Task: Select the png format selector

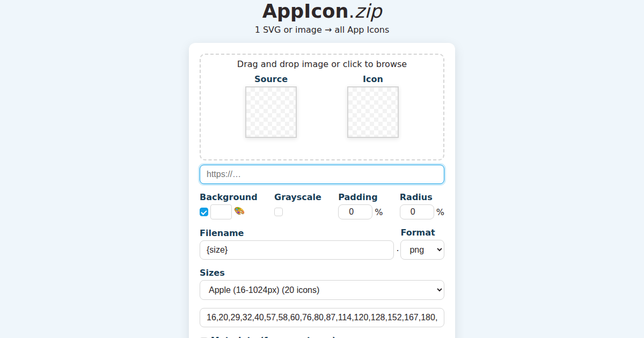Action: 422,249
